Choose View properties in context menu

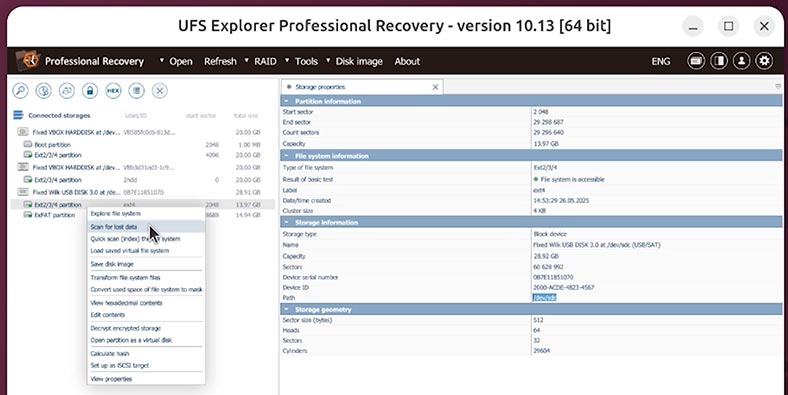tap(146, 379)
